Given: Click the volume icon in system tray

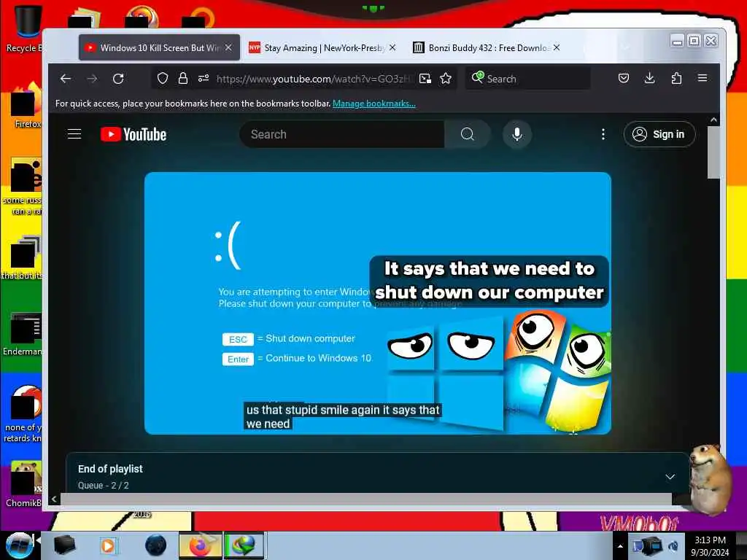Looking at the screenshot, I should pyautogui.click(x=673, y=545).
